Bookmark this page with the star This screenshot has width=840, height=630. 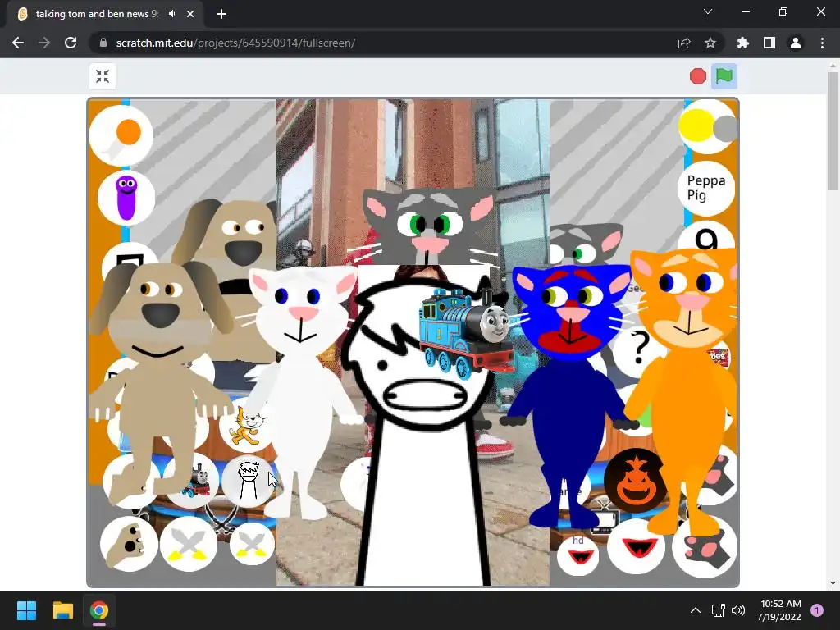tap(710, 43)
